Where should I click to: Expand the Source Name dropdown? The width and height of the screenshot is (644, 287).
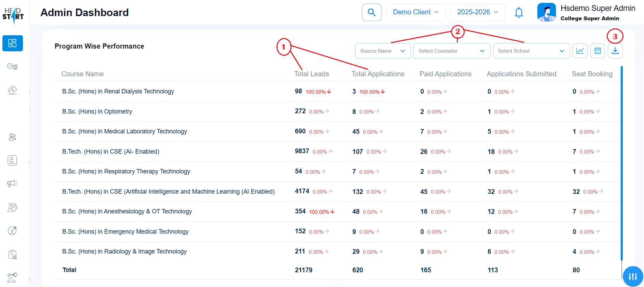(383, 51)
